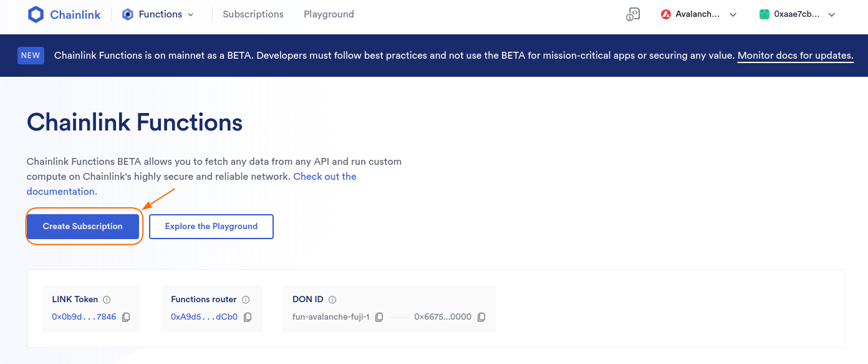
Task: Click the DON ID label
Action: pyautogui.click(x=308, y=300)
